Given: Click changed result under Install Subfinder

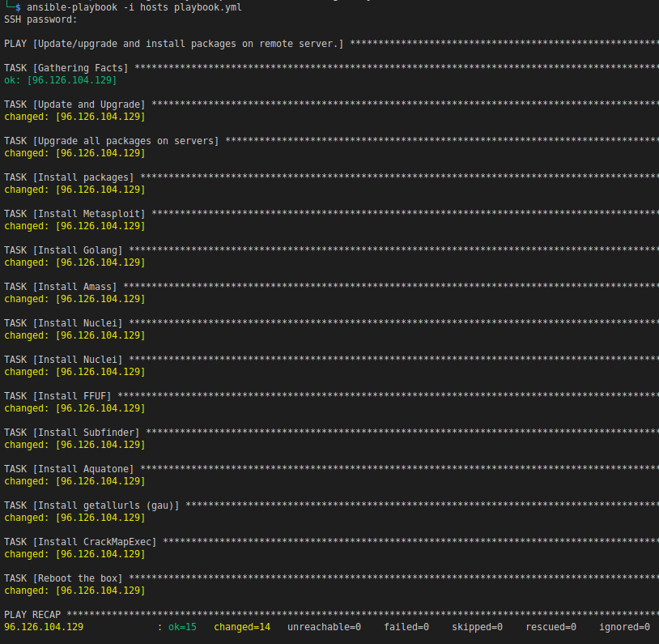Looking at the screenshot, I should click(74, 445).
